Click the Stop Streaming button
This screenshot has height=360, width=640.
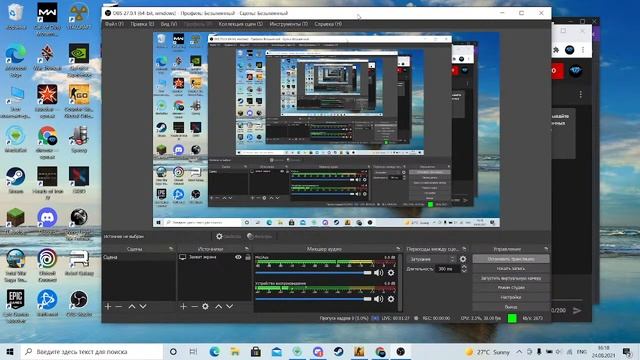(x=511, y=259)
